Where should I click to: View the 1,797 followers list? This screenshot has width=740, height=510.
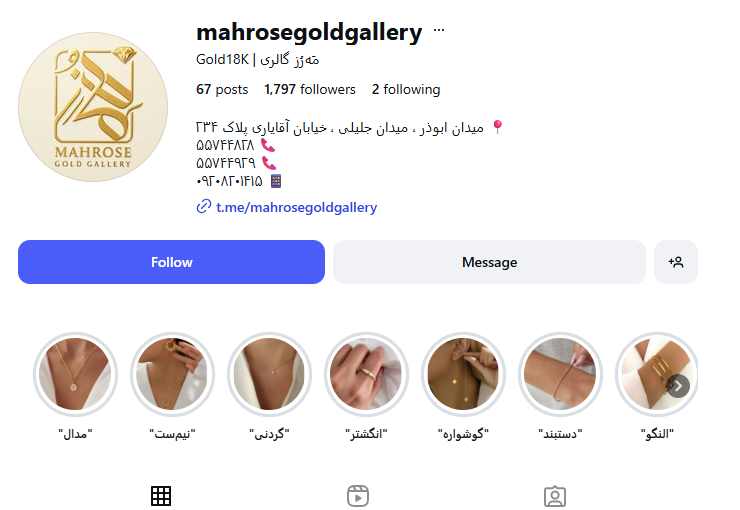(x=310, y=89)
